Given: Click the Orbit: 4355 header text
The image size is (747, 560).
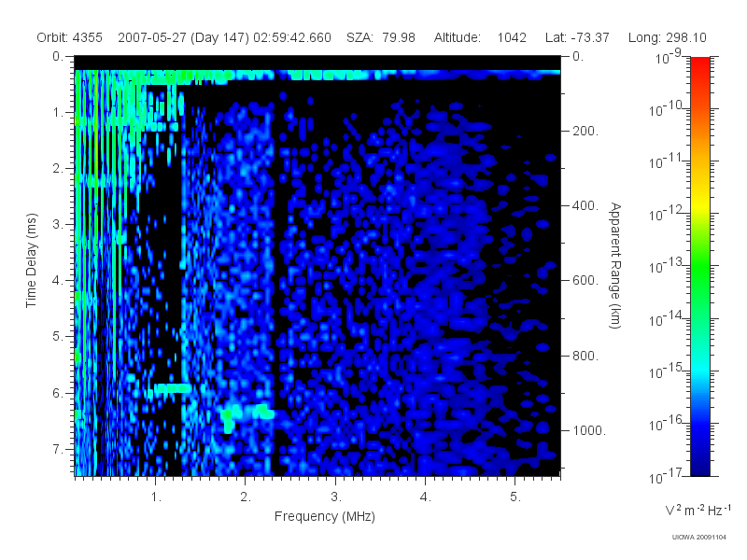Looking at the screenshot, I should point(69,37).
